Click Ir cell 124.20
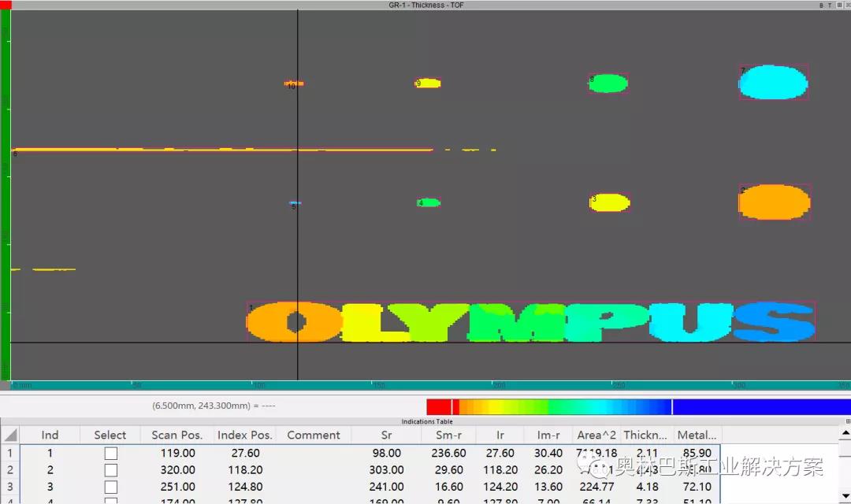Image resolution: width=851 pixels, height=504 pixels. coord(500,487)
